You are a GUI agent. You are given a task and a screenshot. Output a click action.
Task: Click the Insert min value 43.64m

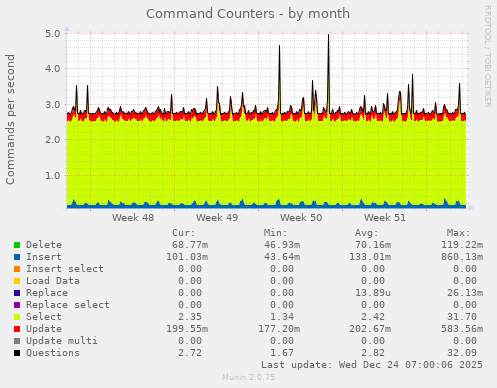pyautogui.click(x=282, y=257)
